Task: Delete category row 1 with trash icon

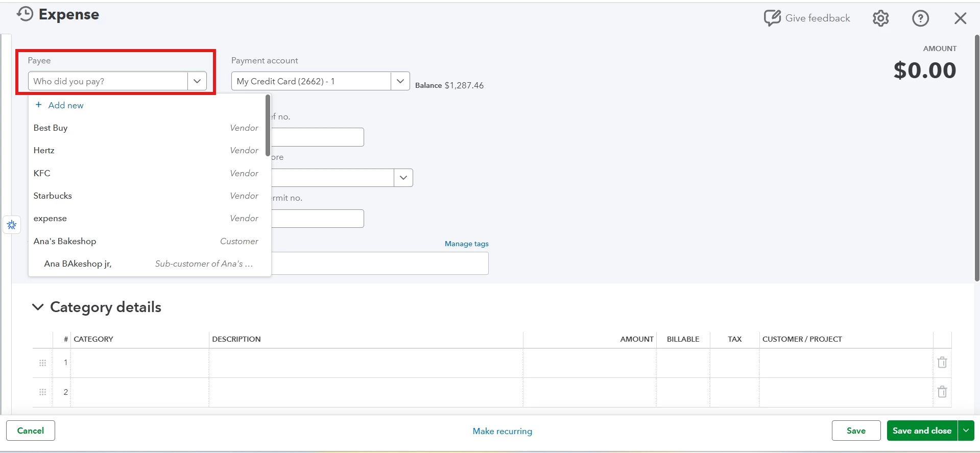Action: click(x=942, y=363)
